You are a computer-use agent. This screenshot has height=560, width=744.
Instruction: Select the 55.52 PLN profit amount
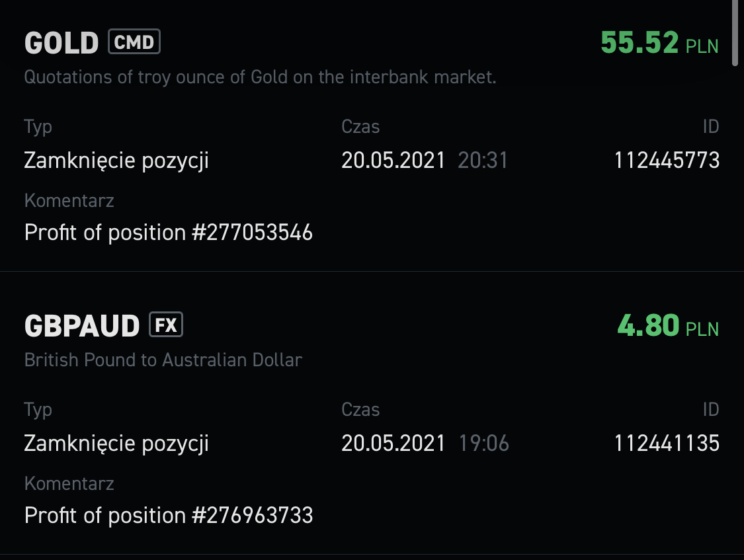(x=659, y=43)
